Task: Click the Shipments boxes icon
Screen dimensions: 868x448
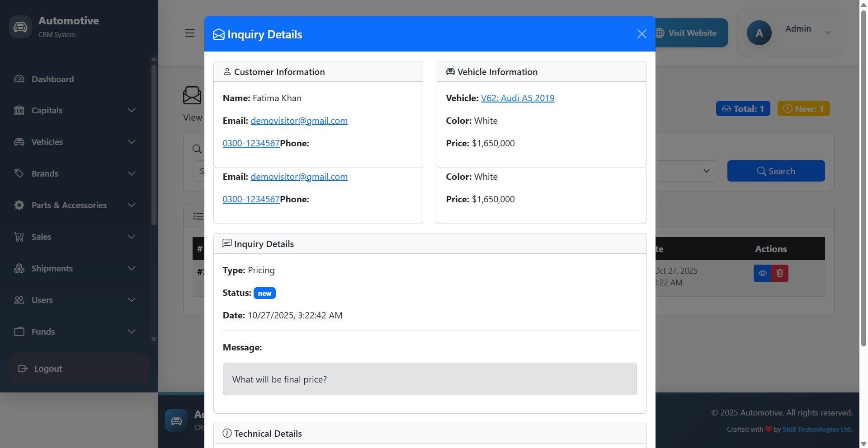Action: point(19,268)
